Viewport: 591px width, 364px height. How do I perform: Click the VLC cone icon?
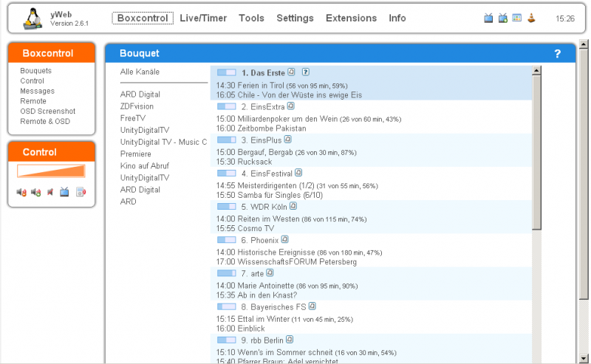[x=531, y=18]
